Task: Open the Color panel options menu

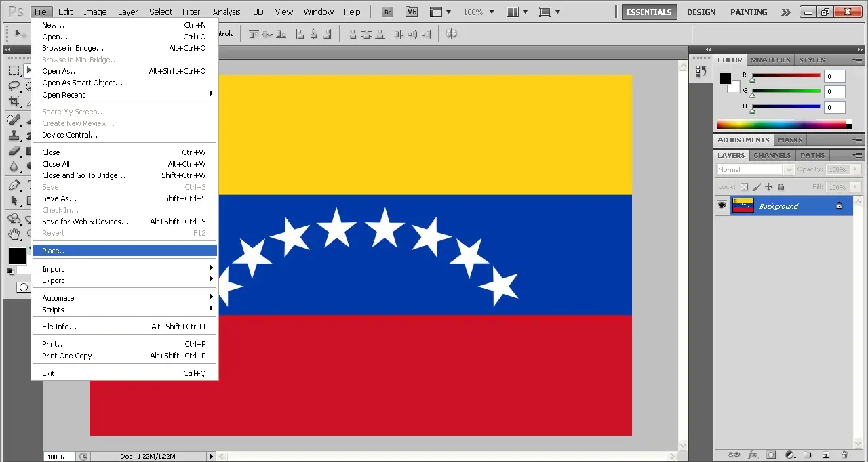Action: 857,60
